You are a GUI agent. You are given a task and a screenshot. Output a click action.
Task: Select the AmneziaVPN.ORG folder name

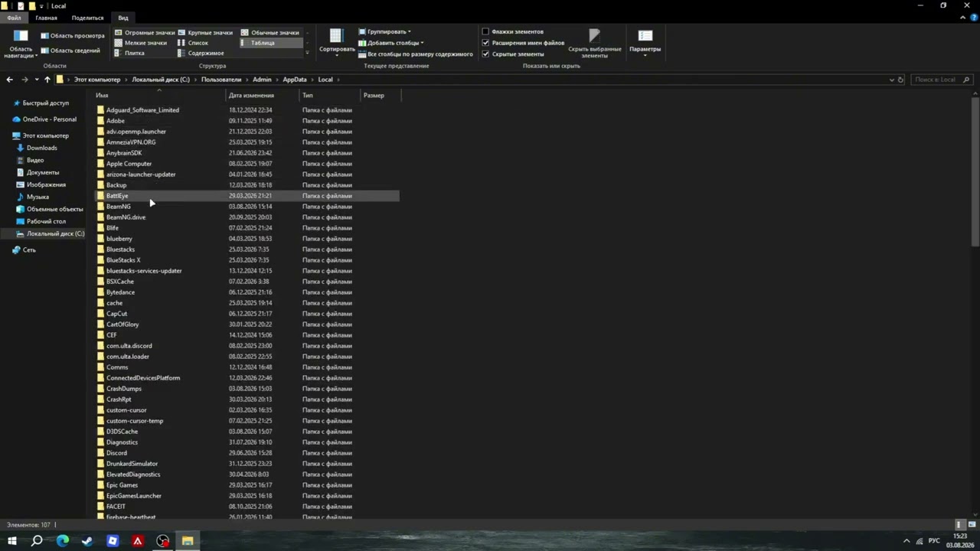[131, 142]
